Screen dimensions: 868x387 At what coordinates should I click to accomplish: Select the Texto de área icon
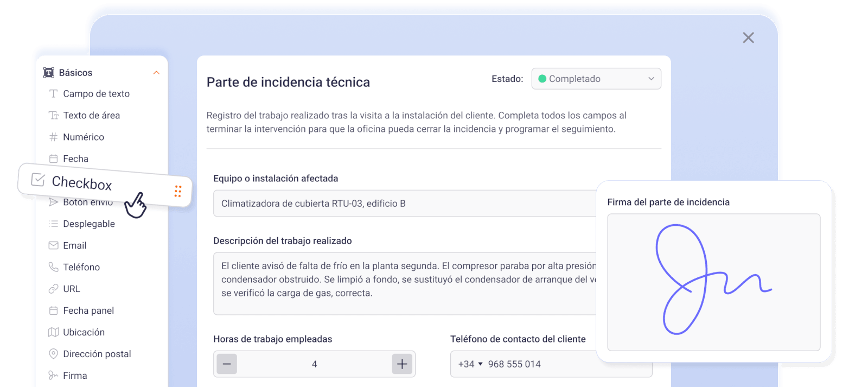click(x=53, y=116)
